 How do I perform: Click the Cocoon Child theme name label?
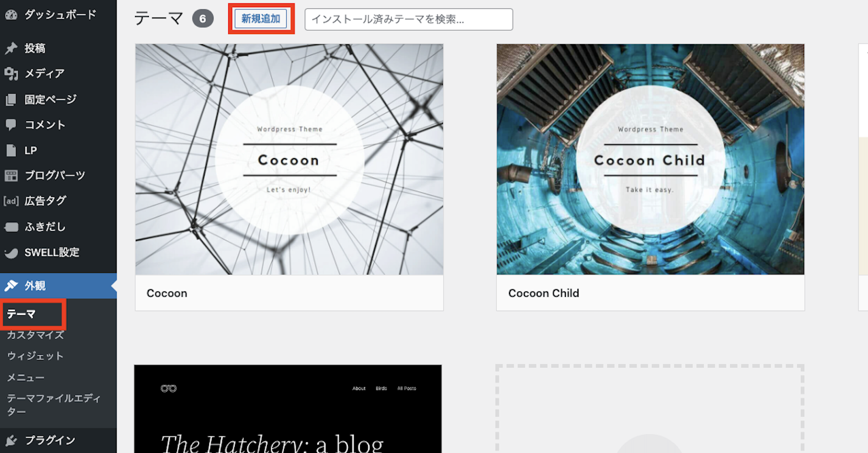(x=544, y=293)
